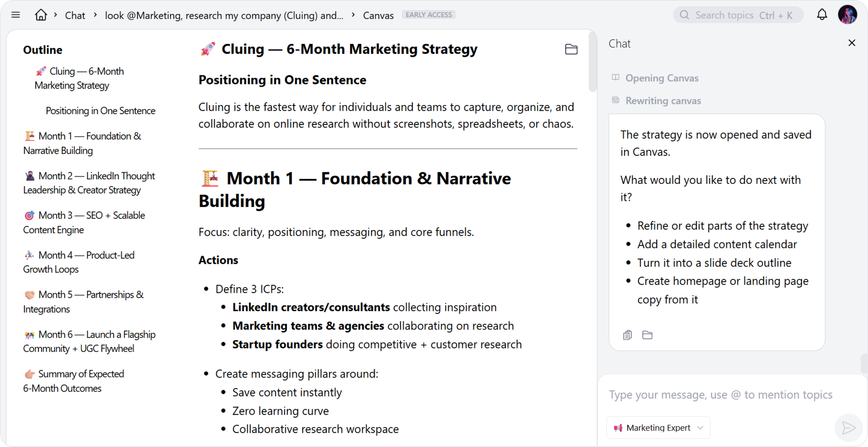
Task: Open the Marketing Expert persona dropdown
Action: [658, 427]
